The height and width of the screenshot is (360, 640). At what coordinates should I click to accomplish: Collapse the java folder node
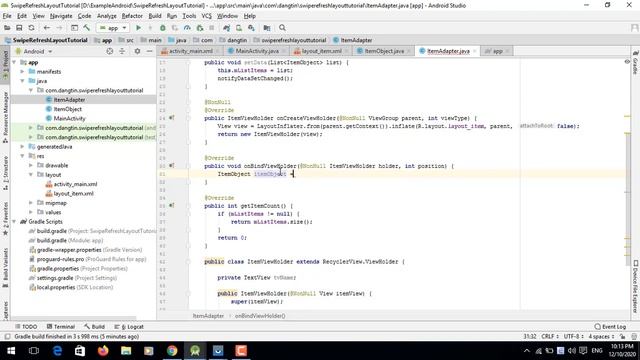[x=22, y=81]
